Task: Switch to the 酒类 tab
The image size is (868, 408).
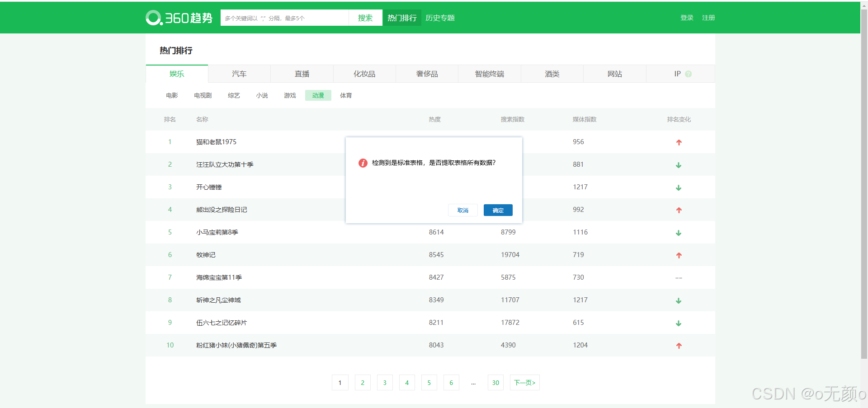Action: [552, 74]
